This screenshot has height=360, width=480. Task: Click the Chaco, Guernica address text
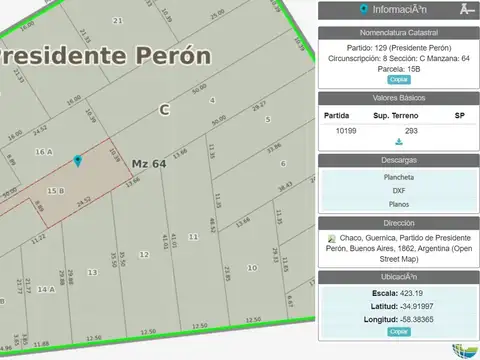click(399, 248)
